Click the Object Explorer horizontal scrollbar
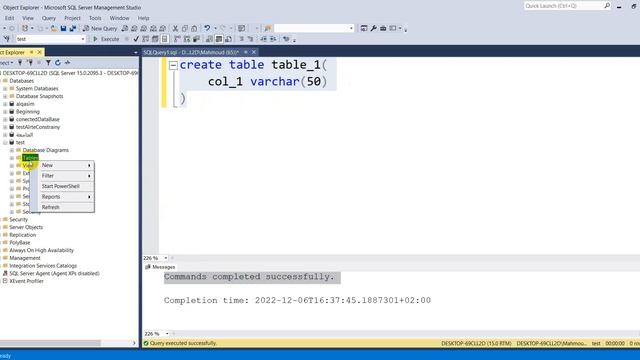Viewport: 640px width, 360px height. [x=50, y=343]
